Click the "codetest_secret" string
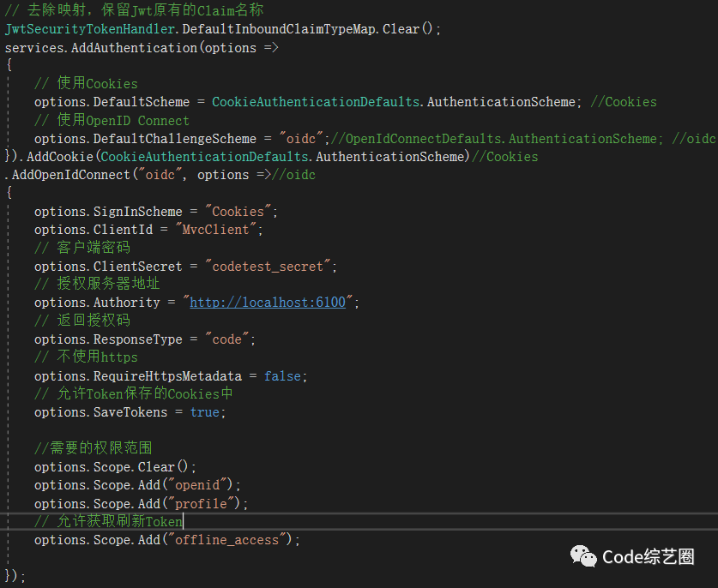This screenshot has height=588, width=718. pyautogui.click(x=268, y=267)
